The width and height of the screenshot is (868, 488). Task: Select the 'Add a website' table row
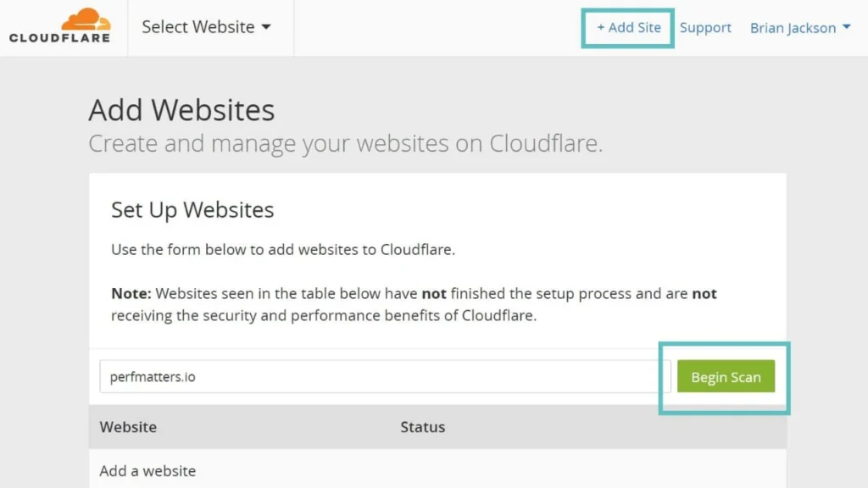click(x=148, y=471)
